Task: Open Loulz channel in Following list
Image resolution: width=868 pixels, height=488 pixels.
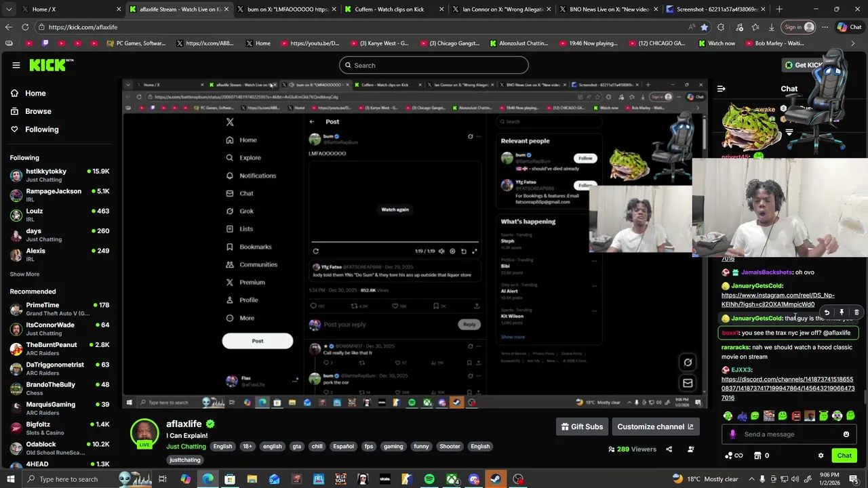Action: point(60,215)
